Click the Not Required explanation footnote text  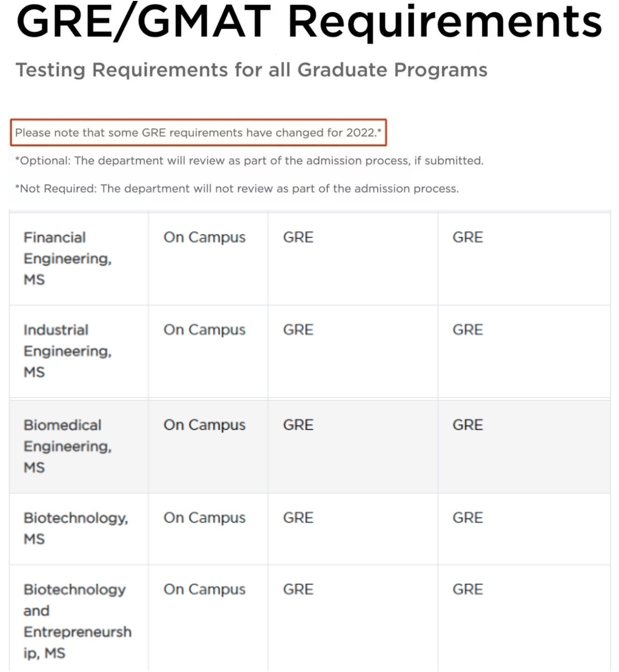(237, 189)
